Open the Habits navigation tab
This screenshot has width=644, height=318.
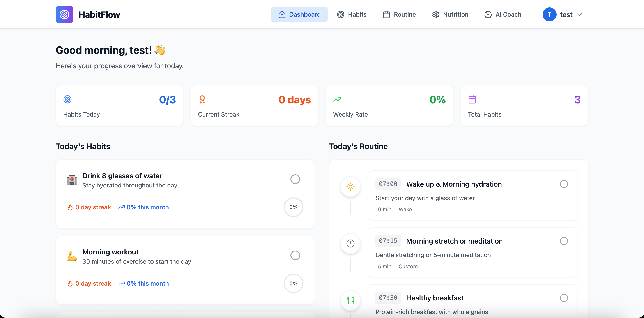pos(352,14)
